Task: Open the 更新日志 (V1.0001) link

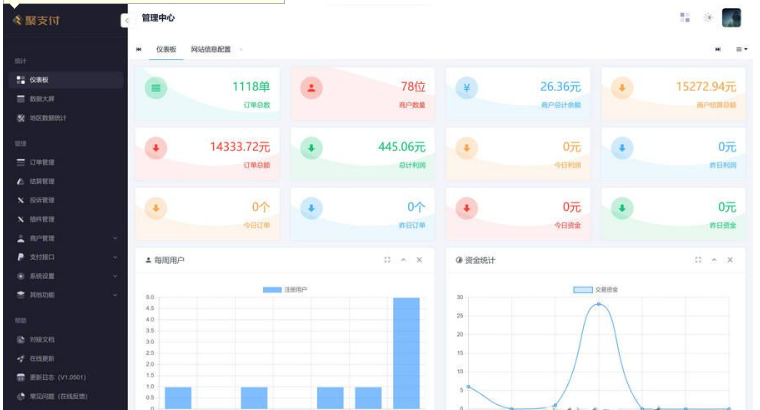Action: tap(58, 377)
